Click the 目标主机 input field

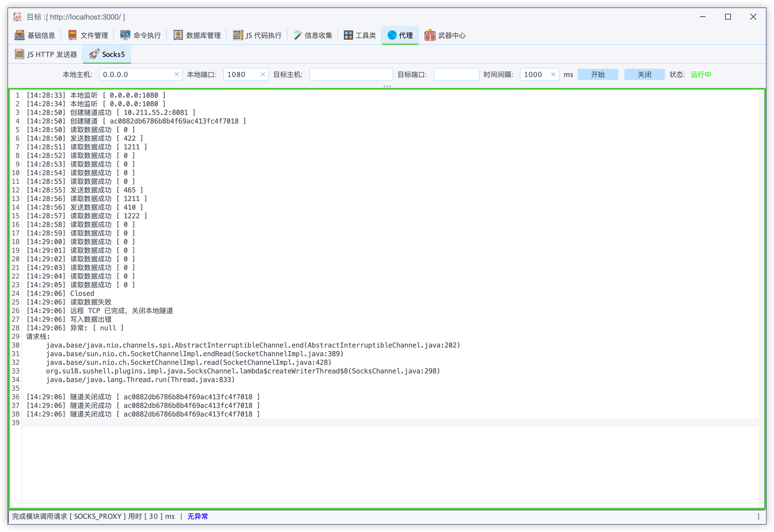pos(351,74)
